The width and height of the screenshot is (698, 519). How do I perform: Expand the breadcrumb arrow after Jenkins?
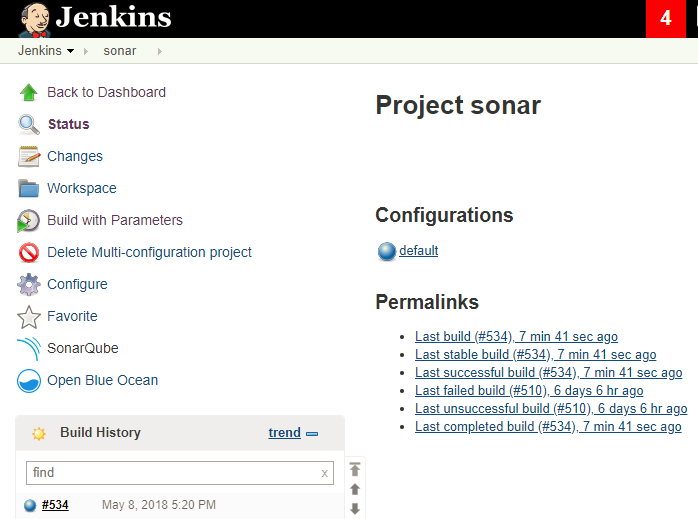[x=86, y=51]
